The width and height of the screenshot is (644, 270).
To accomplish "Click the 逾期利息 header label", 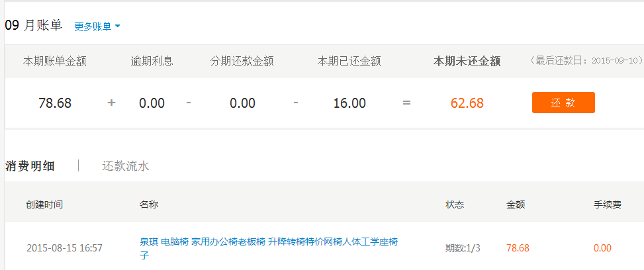I will pos(152,62).
